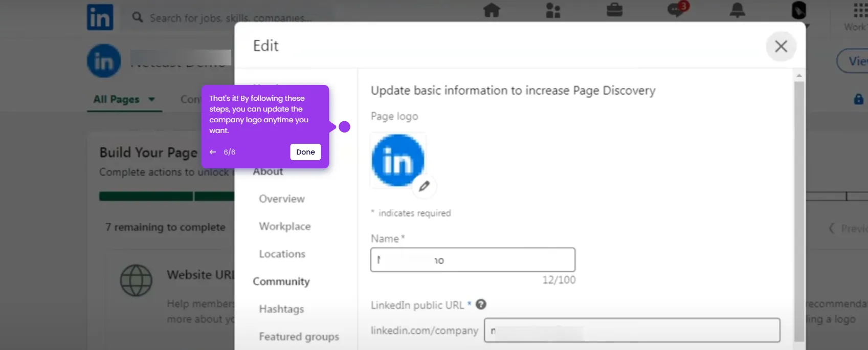Viewport: 868px width, 350px height.
Task: Click the dialog vertical scrollbar
Action: point(799,211)
